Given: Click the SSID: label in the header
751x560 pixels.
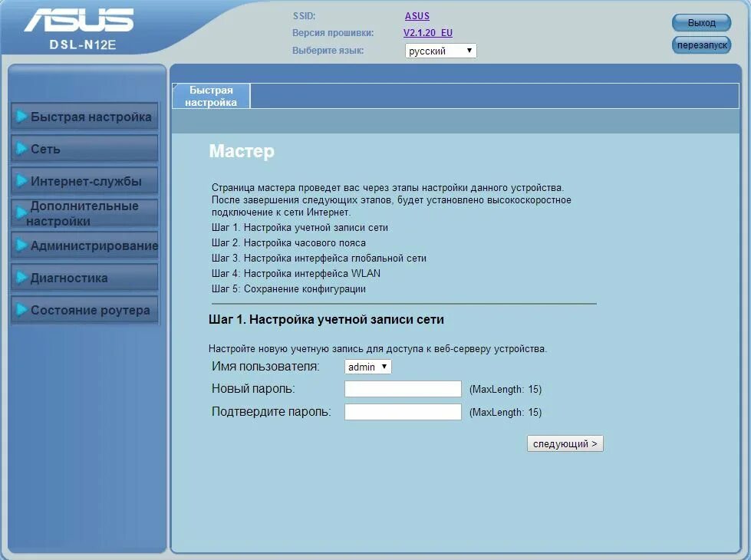Looking at the screenshot, I should 304,16.
